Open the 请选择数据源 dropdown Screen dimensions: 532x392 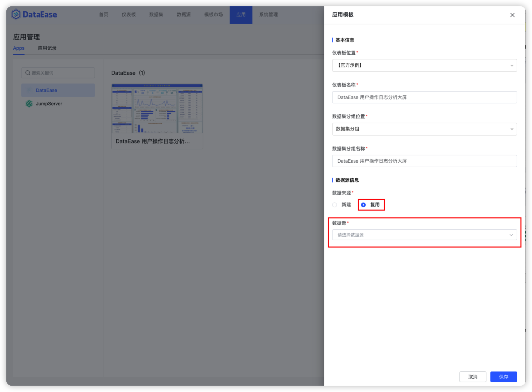tap(424, 235)
